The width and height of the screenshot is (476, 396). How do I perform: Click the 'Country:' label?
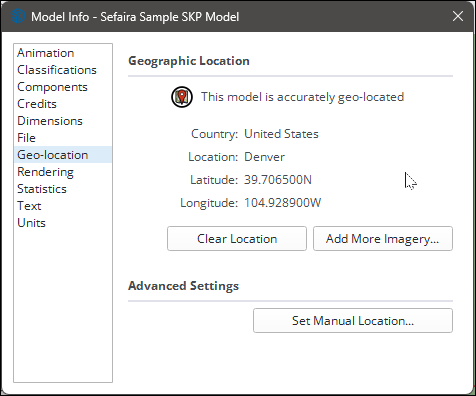click(x=215, y=134)
